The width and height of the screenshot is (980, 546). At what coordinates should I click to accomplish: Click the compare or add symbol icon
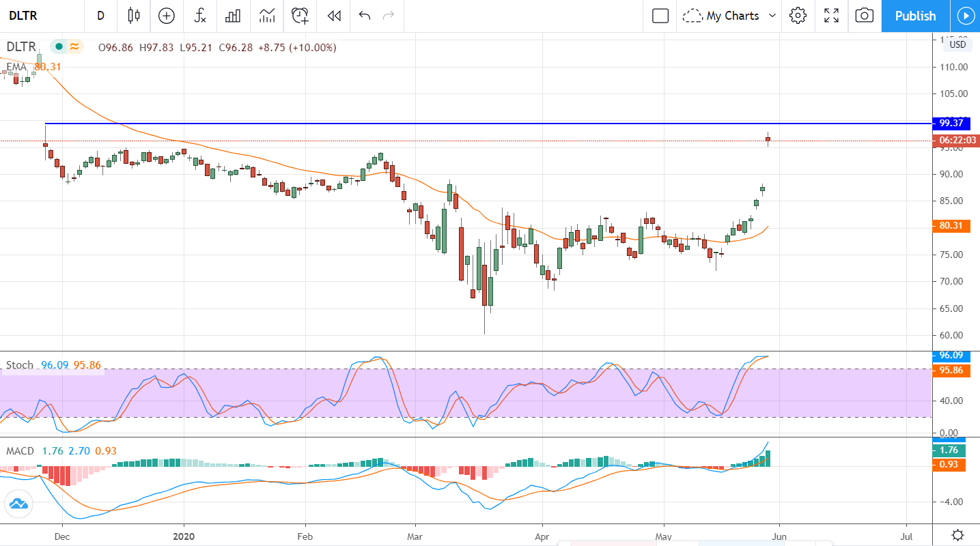point(167,16)
